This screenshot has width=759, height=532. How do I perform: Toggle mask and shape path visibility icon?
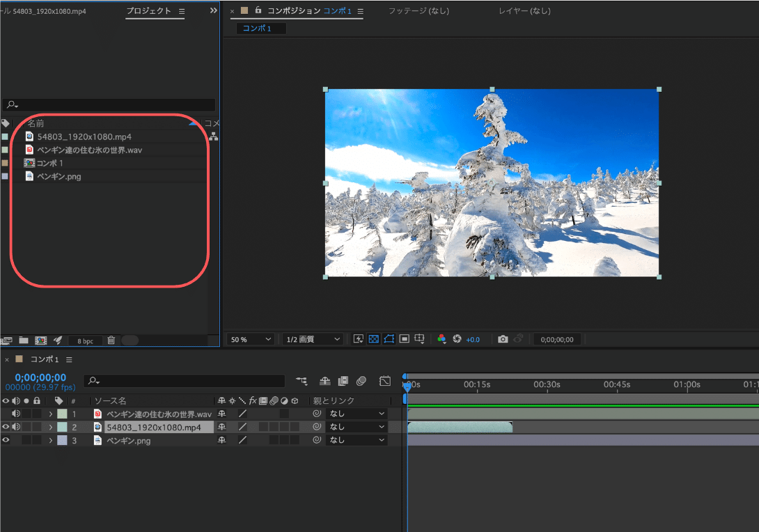click(389, 339)
